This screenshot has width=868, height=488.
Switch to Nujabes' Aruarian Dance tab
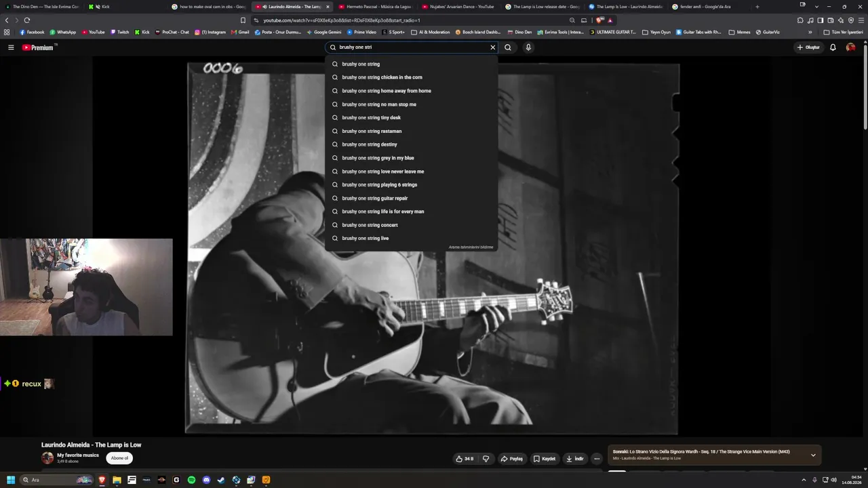pos(458,7)
